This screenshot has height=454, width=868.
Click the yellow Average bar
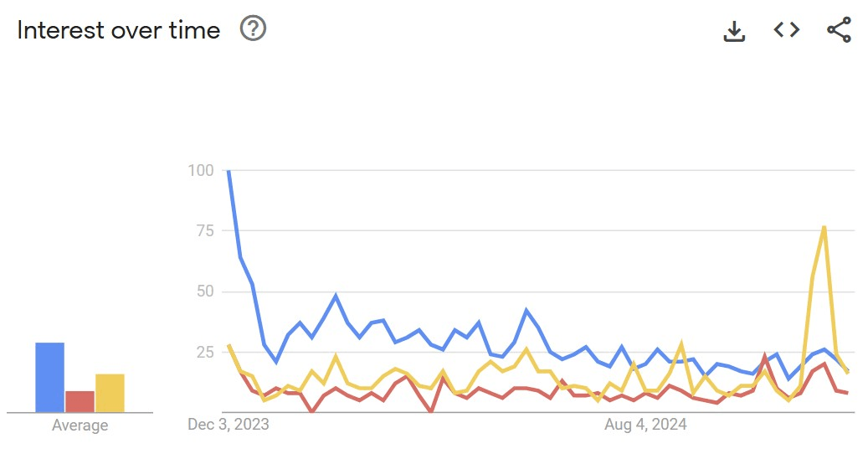click(110, 392)
